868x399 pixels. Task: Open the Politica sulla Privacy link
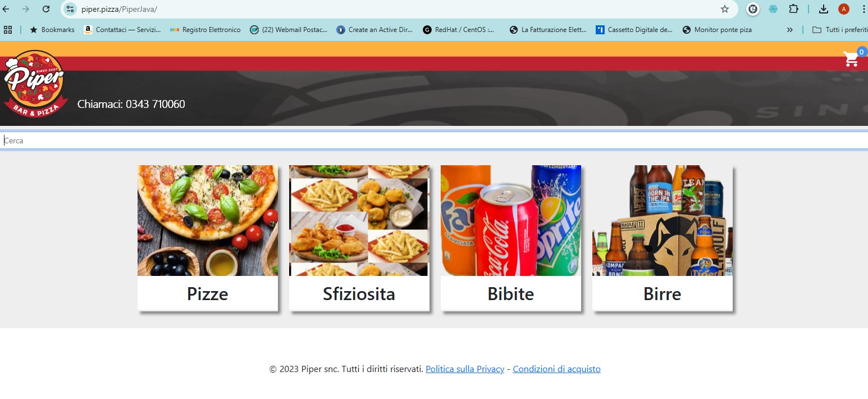[x=465, y=369]
